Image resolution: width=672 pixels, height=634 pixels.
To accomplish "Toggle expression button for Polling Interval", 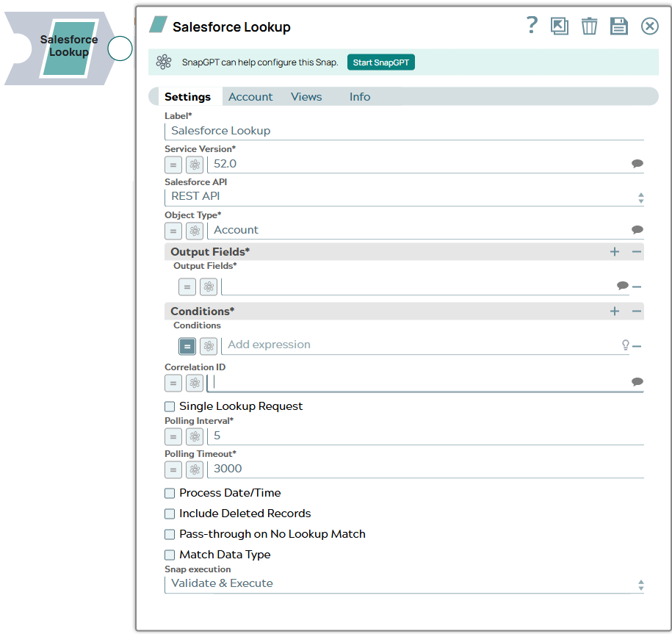I will (173, 437).
